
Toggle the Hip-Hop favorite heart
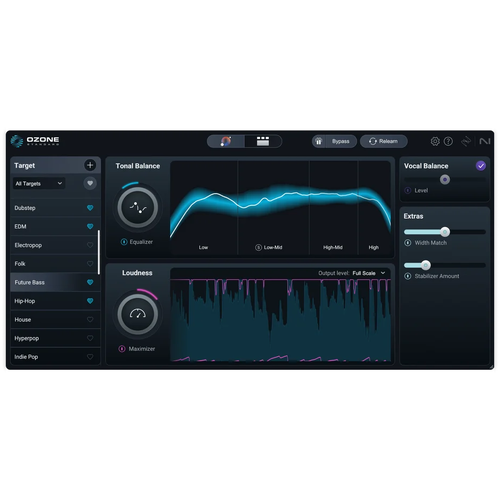tap(90, 301)
